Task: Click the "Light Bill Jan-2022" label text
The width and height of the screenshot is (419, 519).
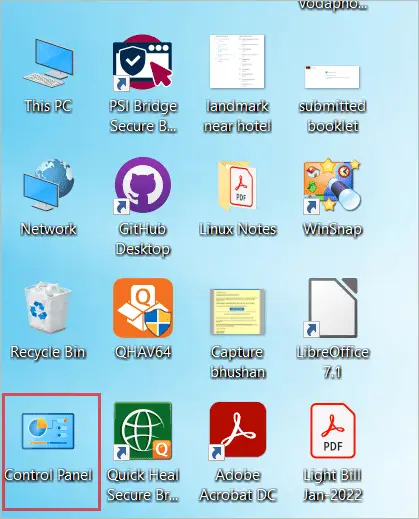Action: pyautogui.click(x=333, y=485)
